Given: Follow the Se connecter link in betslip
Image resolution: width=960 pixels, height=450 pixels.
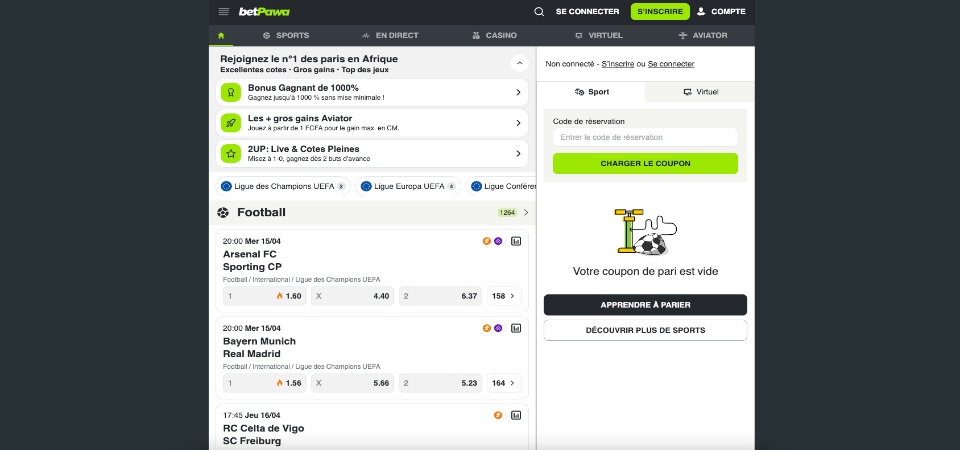Looking at the screenshot, I should 671,64.
